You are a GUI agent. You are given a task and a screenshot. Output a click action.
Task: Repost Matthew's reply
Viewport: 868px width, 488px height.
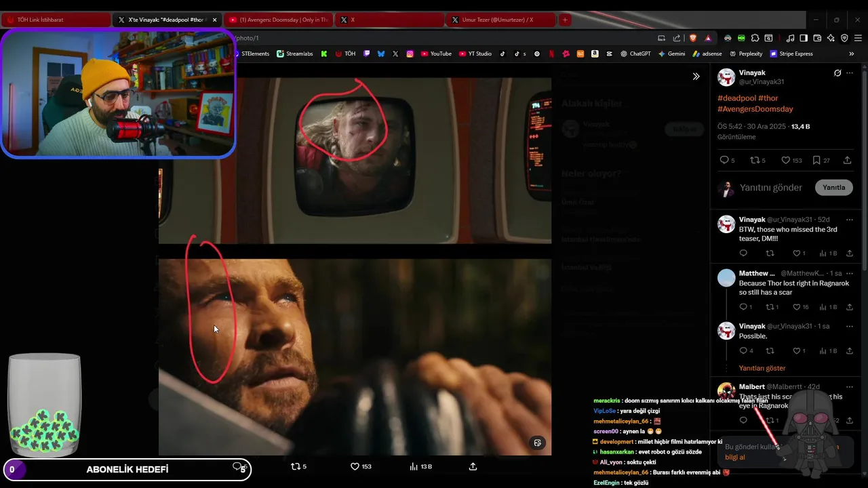pos(772,307)
